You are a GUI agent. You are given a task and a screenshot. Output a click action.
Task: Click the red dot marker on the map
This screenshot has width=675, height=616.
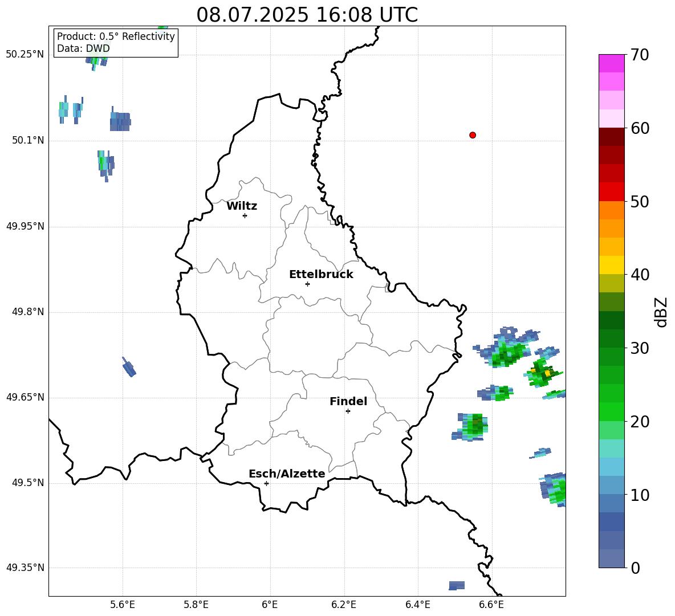coord(472,135)
